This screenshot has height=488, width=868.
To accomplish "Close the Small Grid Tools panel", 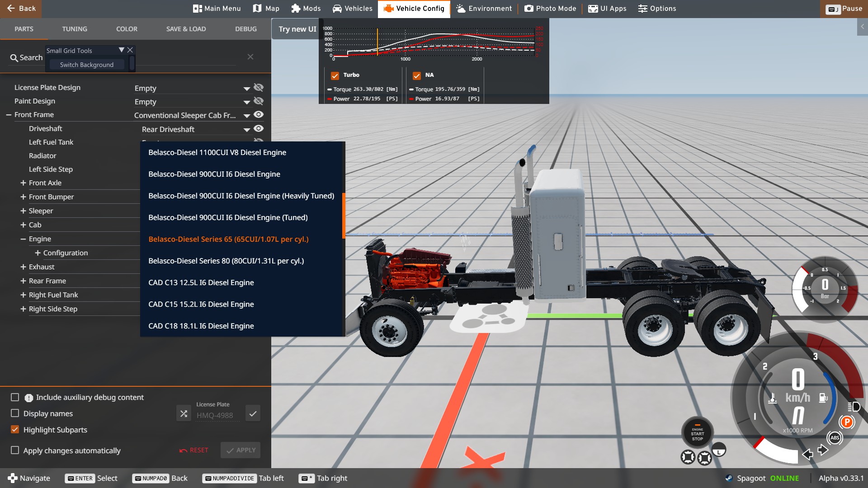I will 130,50.
